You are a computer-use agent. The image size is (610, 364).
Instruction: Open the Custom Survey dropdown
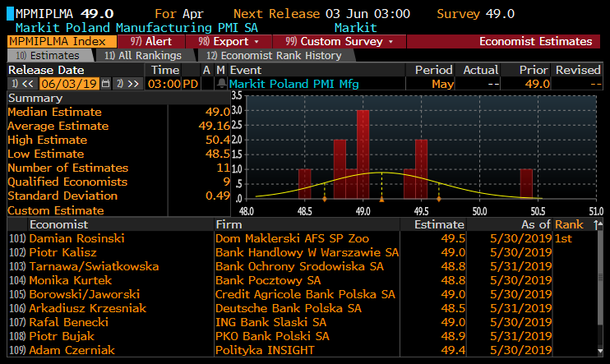[340, 42]
